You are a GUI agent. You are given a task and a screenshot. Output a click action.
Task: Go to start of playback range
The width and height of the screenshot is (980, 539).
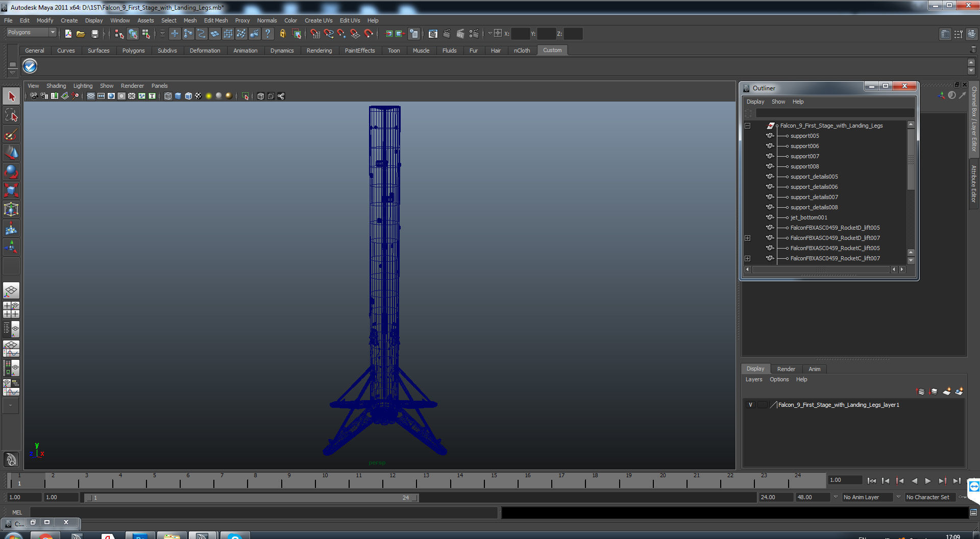pyautogui.click(x=872, y=481)
